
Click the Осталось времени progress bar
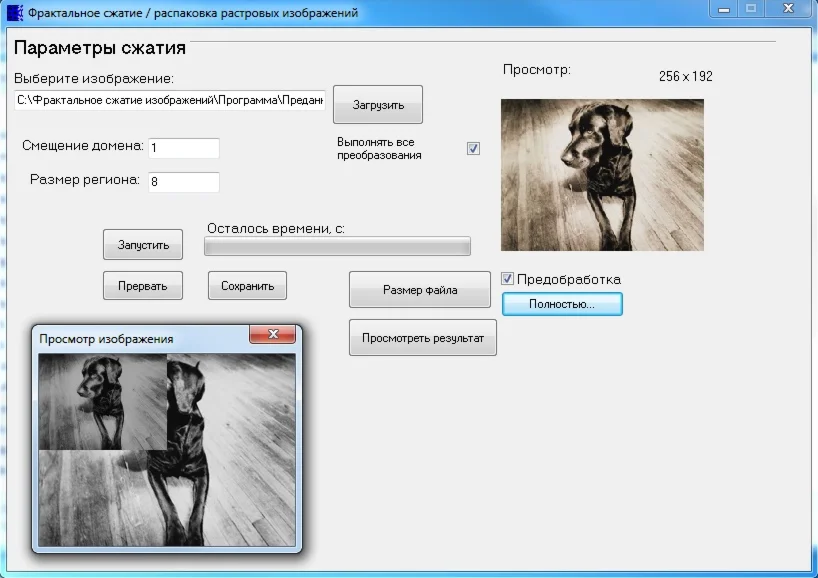coord(337,247)
